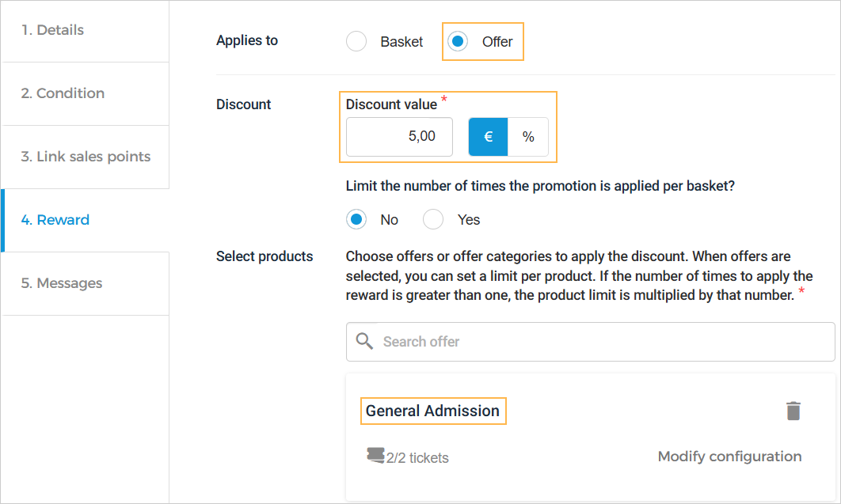
Task: Click the 2/2 tickets label
Action: 417,457
